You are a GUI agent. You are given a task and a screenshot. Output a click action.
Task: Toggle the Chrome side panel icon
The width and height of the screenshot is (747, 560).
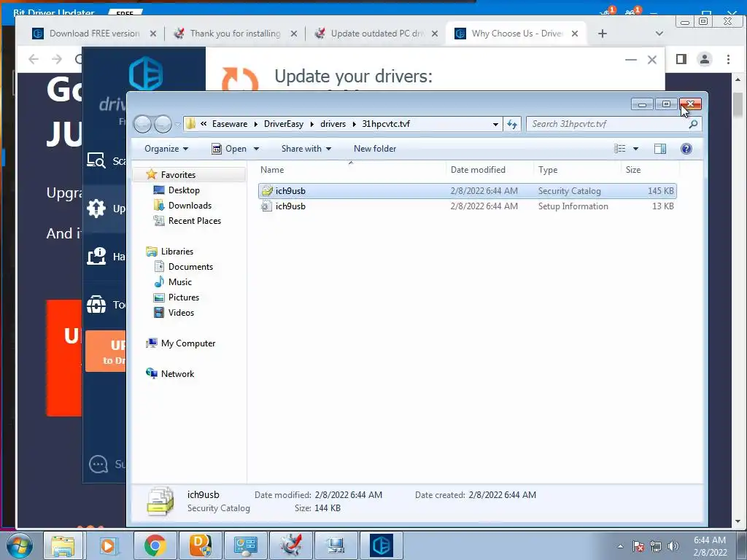click(681, 59)
